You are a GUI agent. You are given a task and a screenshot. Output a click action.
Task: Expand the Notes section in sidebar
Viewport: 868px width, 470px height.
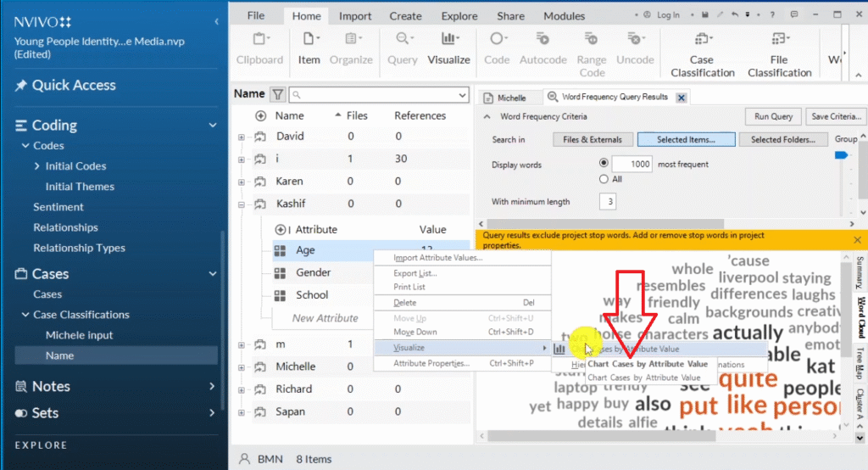(x=213, y=387)
